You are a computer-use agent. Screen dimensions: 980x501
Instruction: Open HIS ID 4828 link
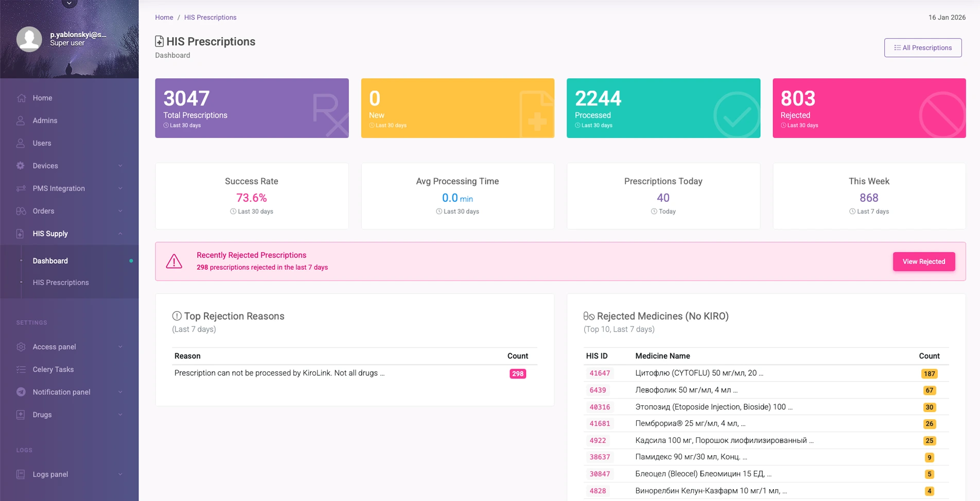(598, 491)
